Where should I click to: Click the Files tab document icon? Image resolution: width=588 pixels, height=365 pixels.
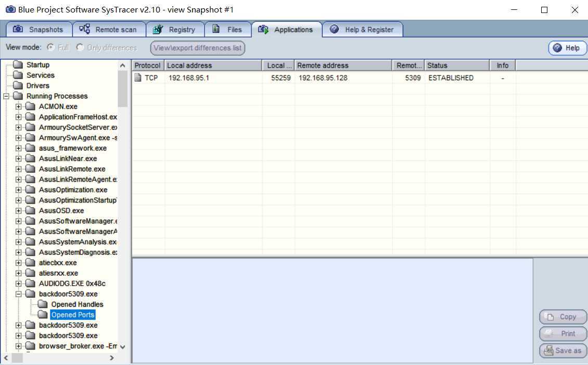click(x=216, y=29)
